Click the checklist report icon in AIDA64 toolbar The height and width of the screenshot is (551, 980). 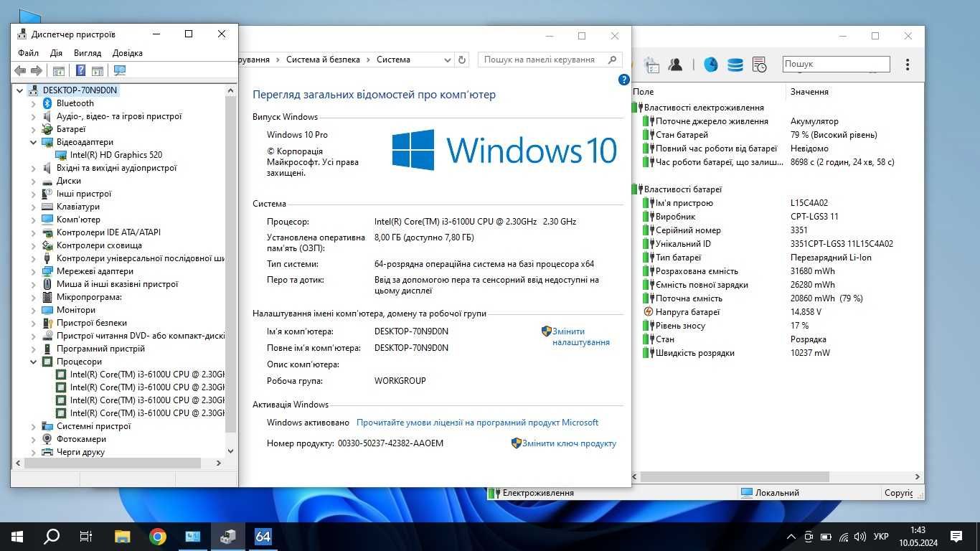(x=651, y=65)
